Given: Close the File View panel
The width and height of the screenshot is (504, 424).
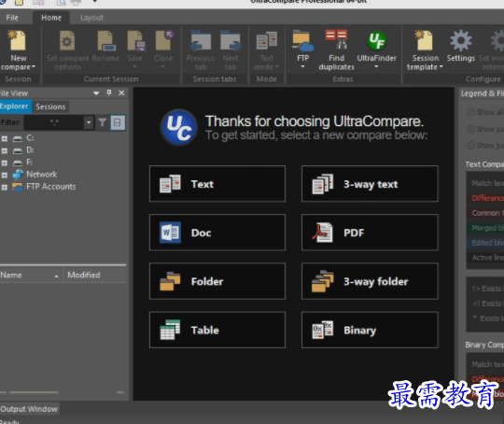Looking at the screenshot, I should 121,93.
